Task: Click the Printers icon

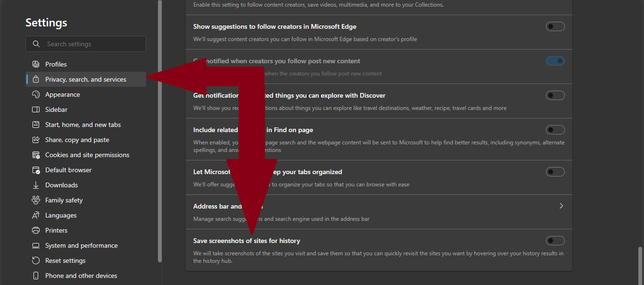Action: pyautogui.click(x=36, y=230)
